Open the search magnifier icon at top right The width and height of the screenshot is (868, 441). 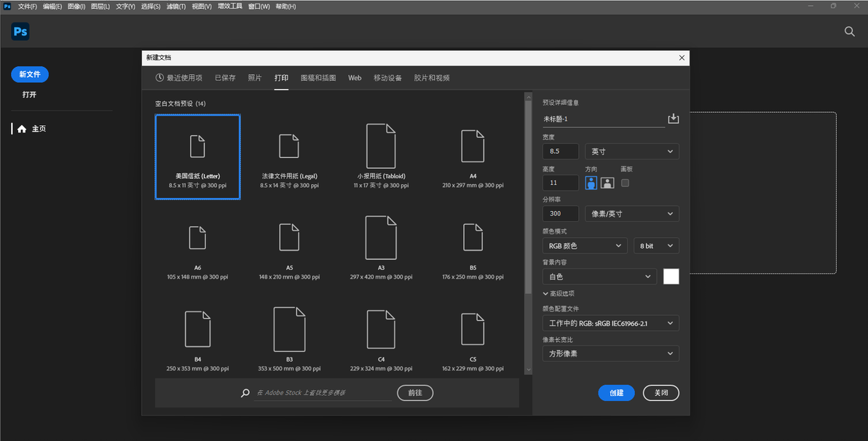[x=849, y=31]
